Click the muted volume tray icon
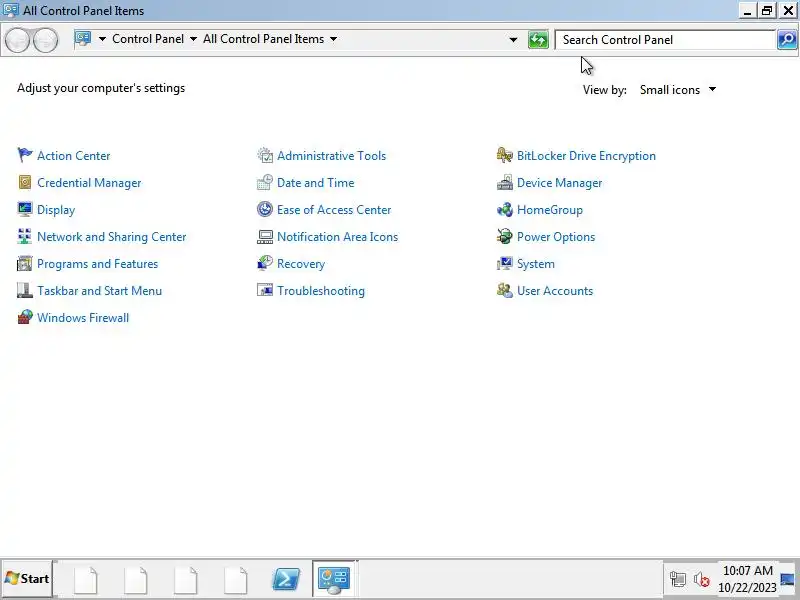 [702, 579]
